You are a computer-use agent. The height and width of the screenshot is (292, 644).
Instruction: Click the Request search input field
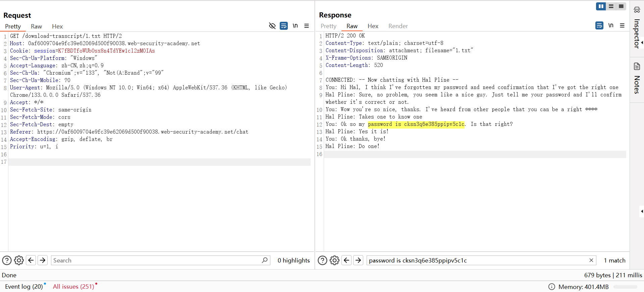click(156, 260)
